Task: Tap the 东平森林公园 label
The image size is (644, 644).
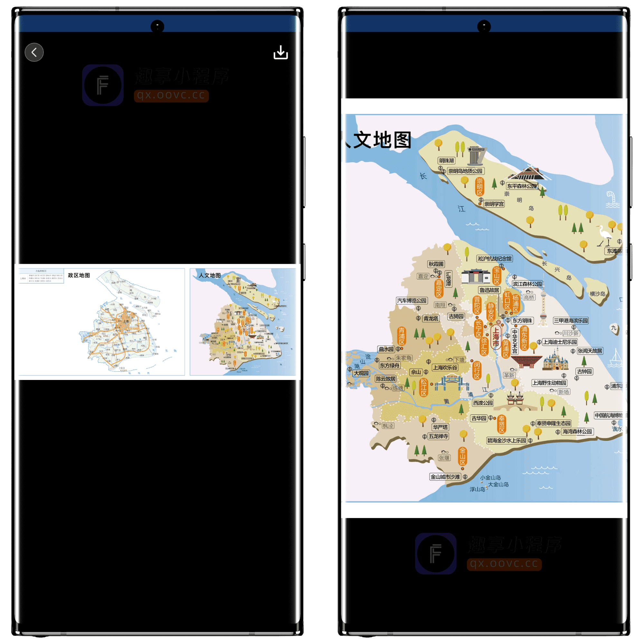Action: [522, 186]
